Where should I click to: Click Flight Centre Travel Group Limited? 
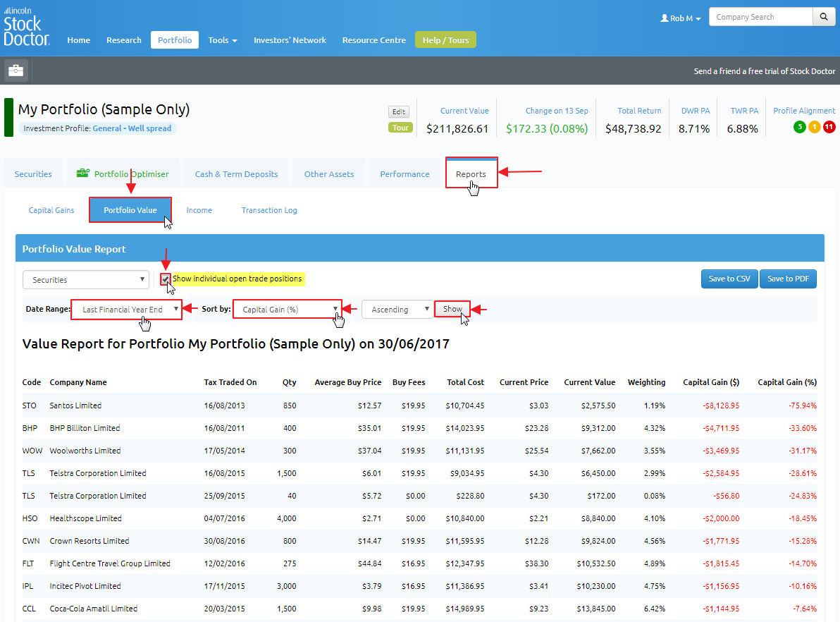pos(110,563)
